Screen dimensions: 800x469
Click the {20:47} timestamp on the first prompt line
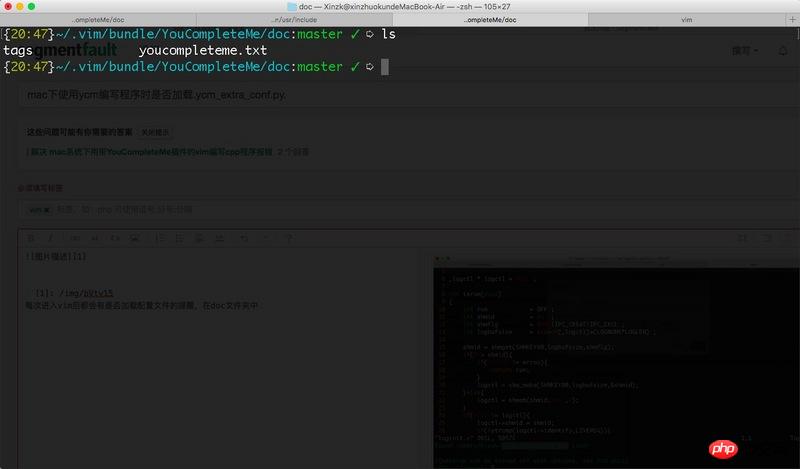(x=29, y=34)
